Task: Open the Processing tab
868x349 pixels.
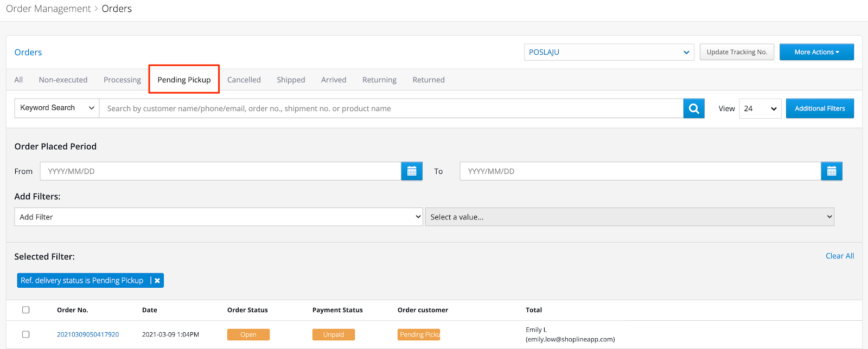Action: pyautogui.click(x=122, y=80)
